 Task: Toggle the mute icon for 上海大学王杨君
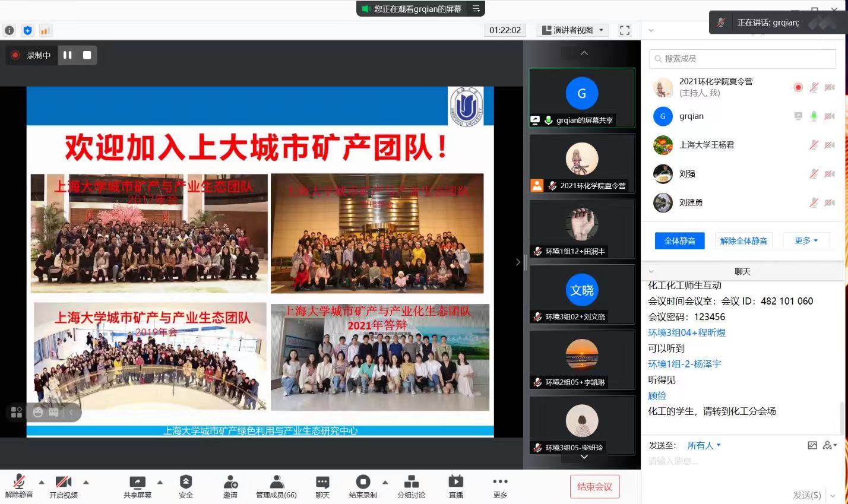click(814, 145)
